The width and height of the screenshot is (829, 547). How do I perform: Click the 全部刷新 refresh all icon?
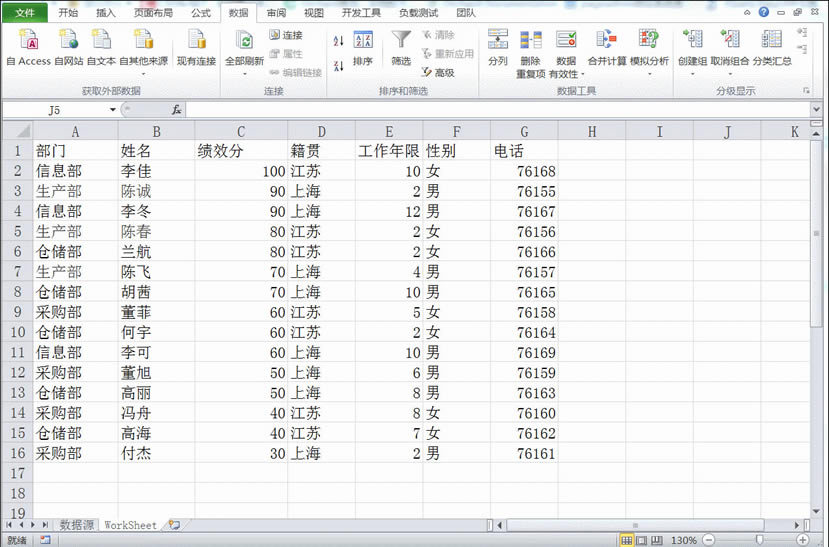click(244, 41)
